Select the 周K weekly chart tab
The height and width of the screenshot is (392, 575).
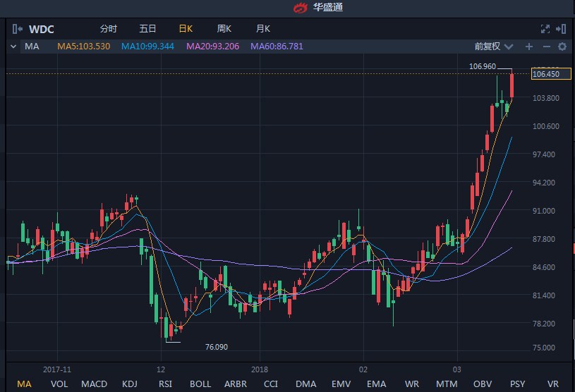224,29
